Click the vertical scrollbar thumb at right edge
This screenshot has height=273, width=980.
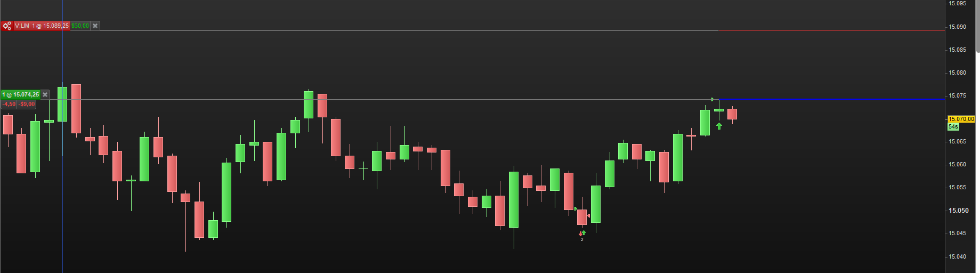[978, 27]
